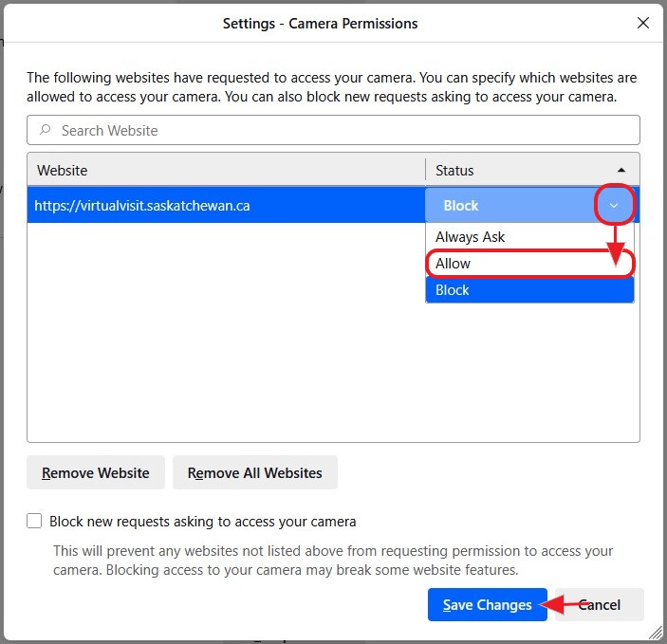Click the column divider between Website and Status
The width and height of the screenshot is (667, 644).
pyautogui.click(x=425, y=171)
